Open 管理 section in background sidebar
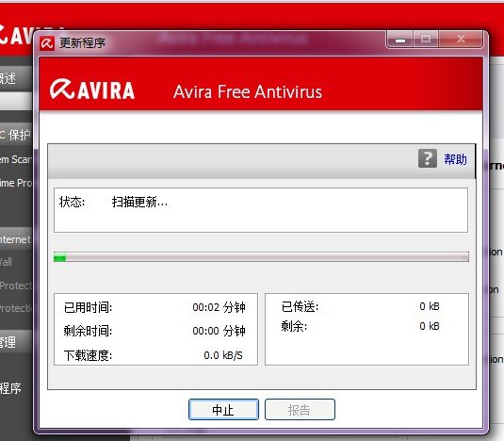The width and height of the screenshot is (504, 441). tap(16, 342)
